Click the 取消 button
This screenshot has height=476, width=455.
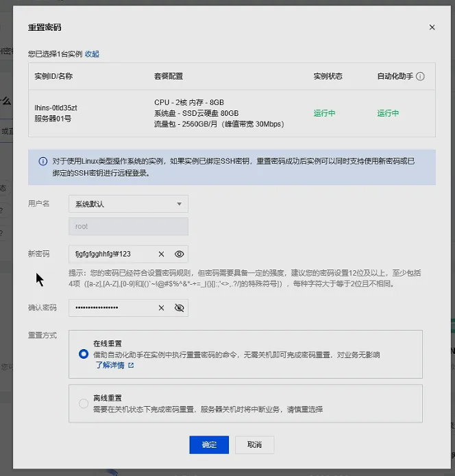coord(254,444)
